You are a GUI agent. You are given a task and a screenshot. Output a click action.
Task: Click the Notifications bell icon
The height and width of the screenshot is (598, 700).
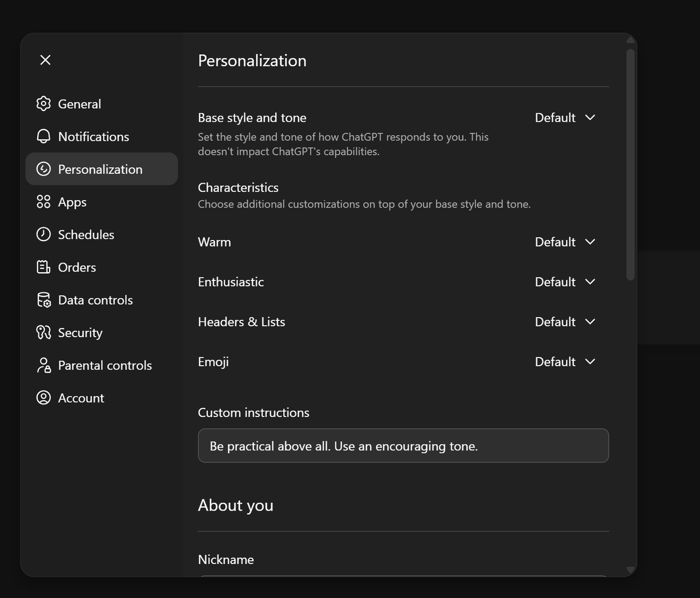44,137
